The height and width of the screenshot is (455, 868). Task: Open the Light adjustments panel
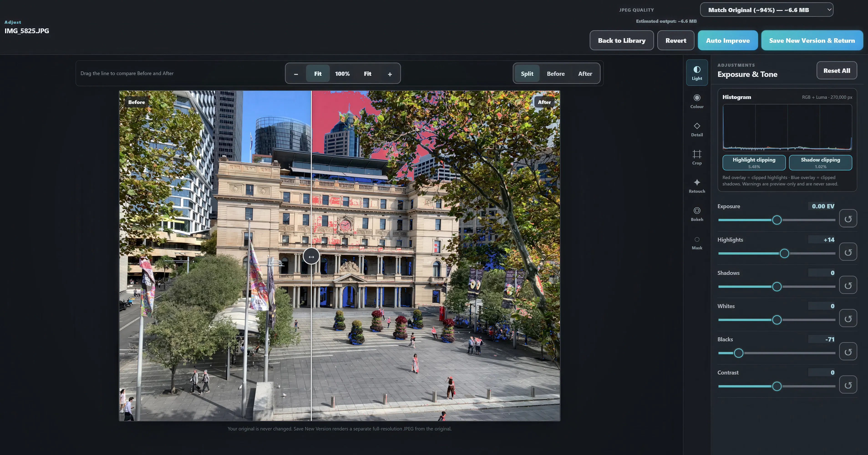(x=697, y=73)
